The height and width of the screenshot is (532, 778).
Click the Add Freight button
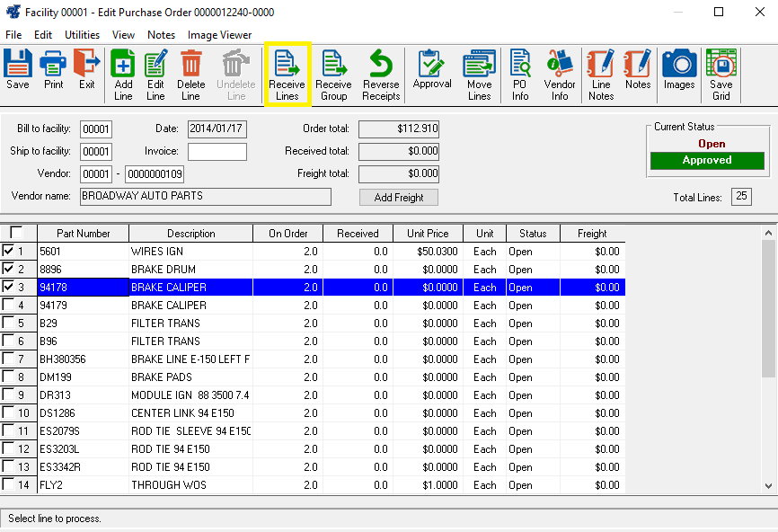click(398, 198)
